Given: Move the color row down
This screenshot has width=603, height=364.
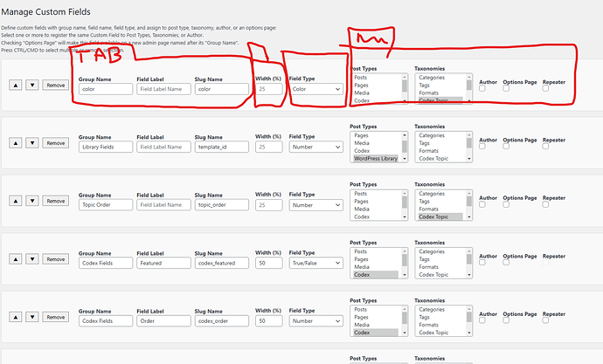Looking at the screenshot, I should (32, 86).
